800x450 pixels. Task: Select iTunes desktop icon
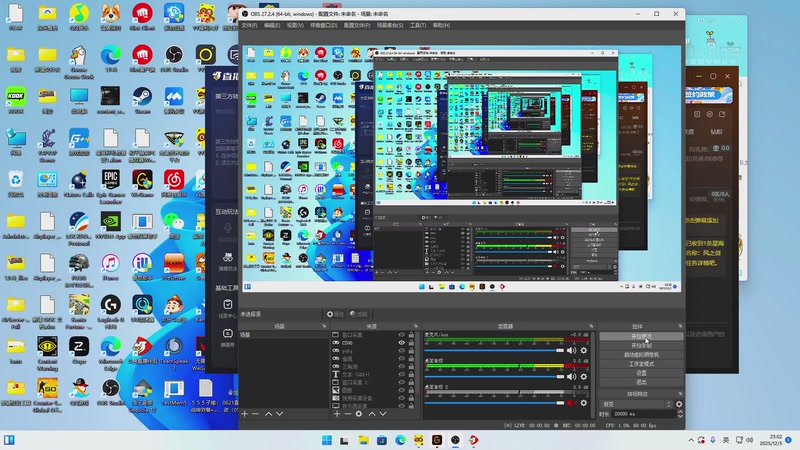click(111, 268)
